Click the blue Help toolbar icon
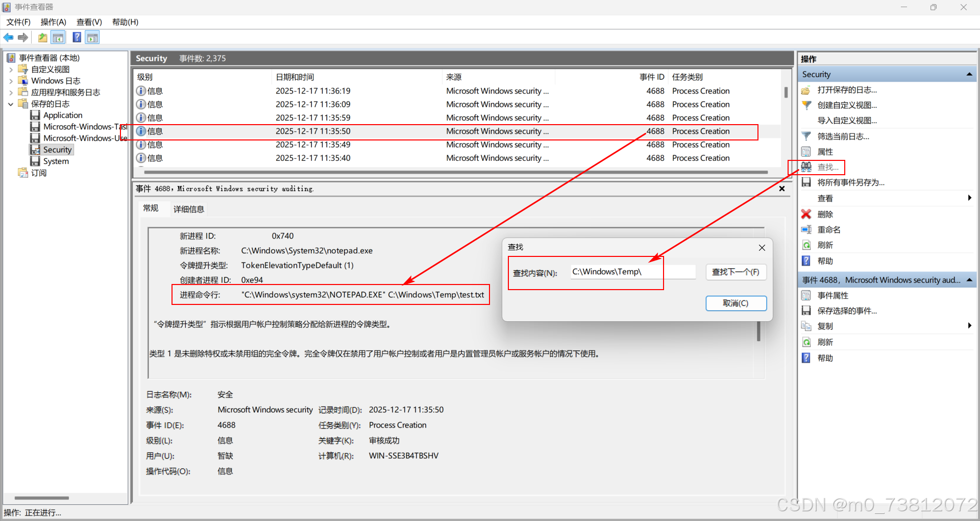980x521 pixels. click(x=77, y=37)
